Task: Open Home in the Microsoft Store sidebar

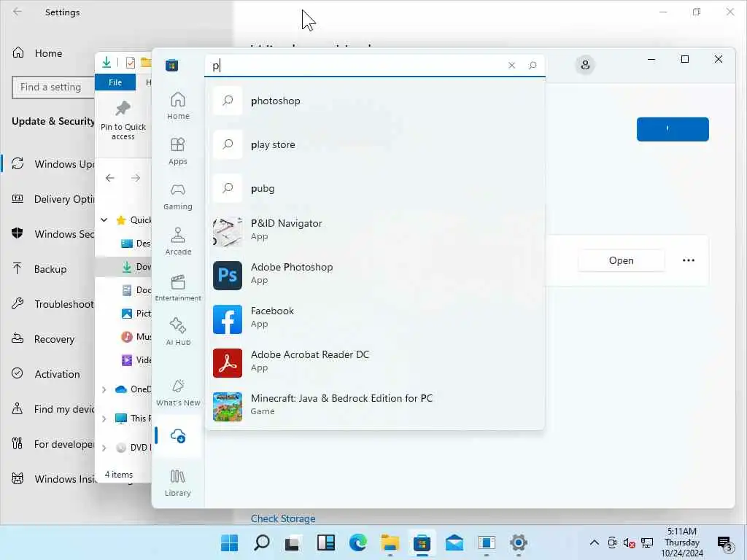Action: (178, 106)
